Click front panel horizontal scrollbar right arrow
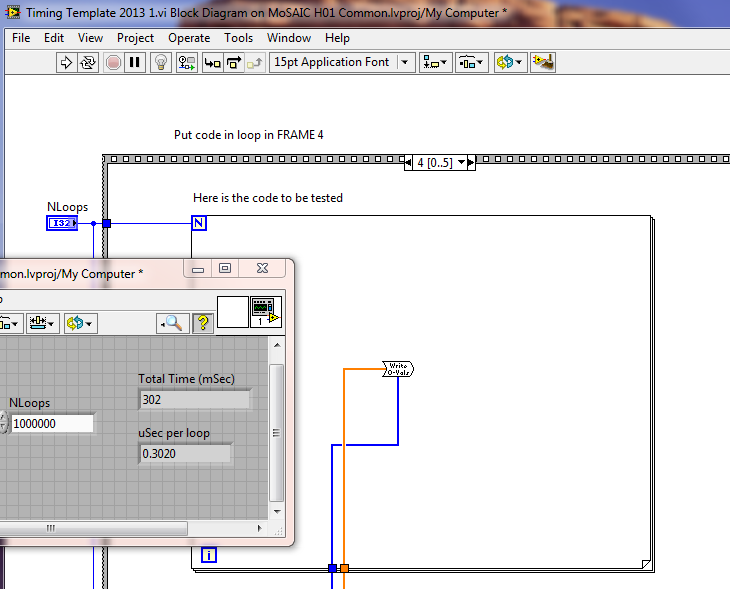The image size is (730, 589). pyautogui.click(x=260, y=528)
